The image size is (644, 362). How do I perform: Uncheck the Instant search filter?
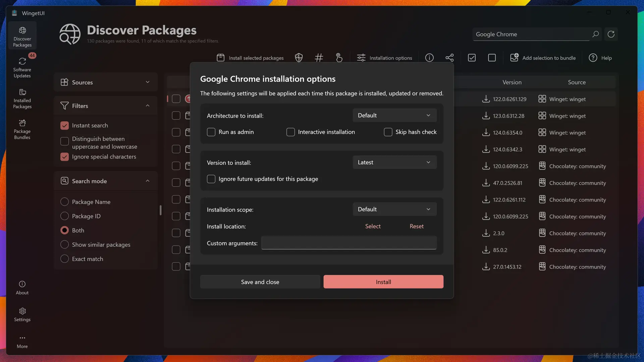64,125
